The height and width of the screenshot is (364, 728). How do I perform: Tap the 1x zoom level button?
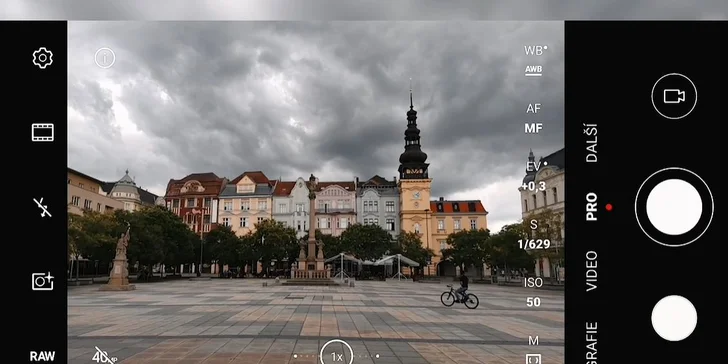pyautogui.click(x=337, y=356)
